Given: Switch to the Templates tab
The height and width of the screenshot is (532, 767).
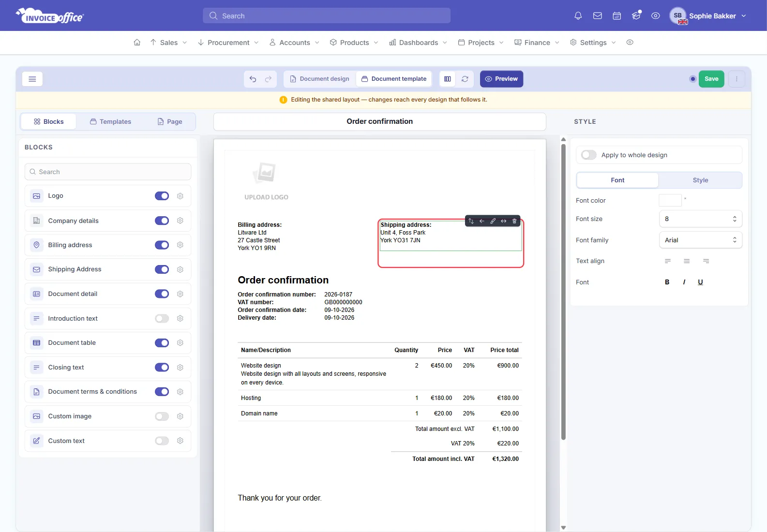Looking at the screenshot, I should [x=110, y=121].
